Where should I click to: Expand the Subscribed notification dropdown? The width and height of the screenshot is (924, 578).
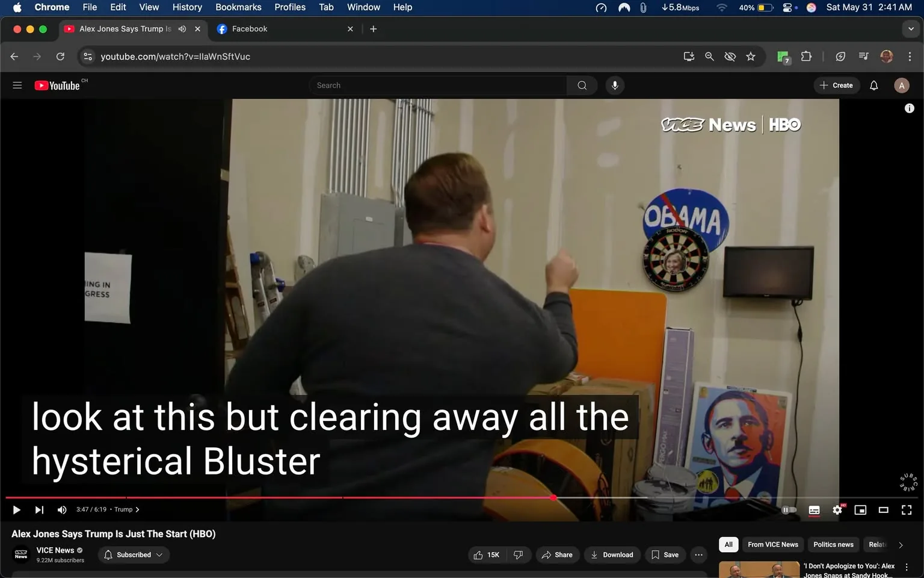pyautogui.click(x=134, y=555)
